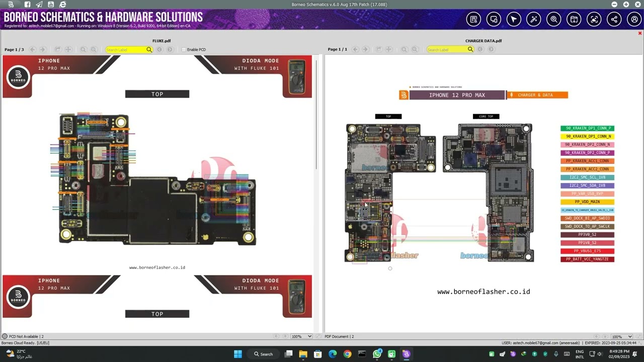This screenshot has height=362, width=644.
Task: Click the pan/move tool in FLUKE.pdf pane
Action: (x=68, y=49)
